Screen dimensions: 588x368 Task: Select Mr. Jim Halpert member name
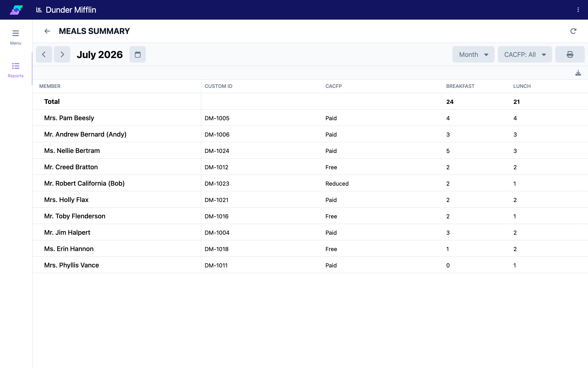pos(67,232)
